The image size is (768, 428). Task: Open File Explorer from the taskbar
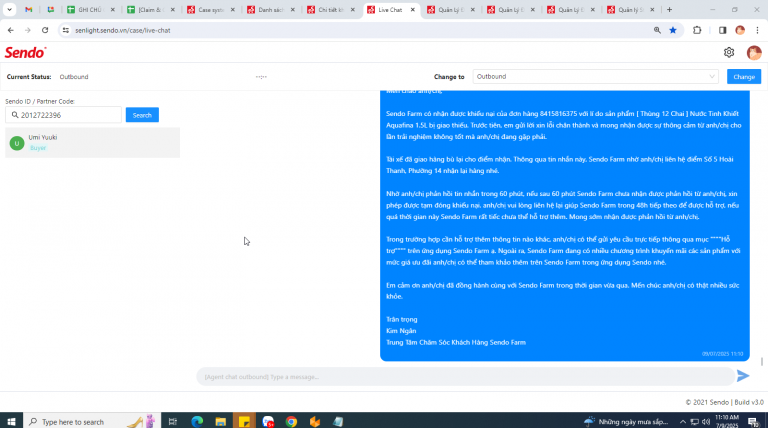(x=220, y=421)
